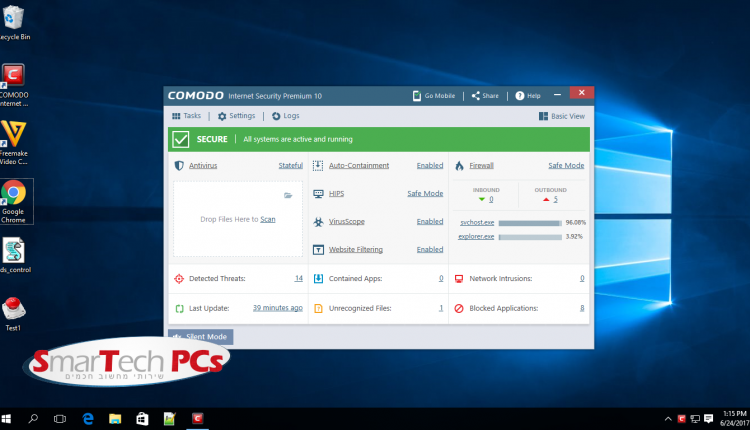750x430 pixels.
Task: Change Firewall Safe Mode setting
Action: click(x=566, y=165)
